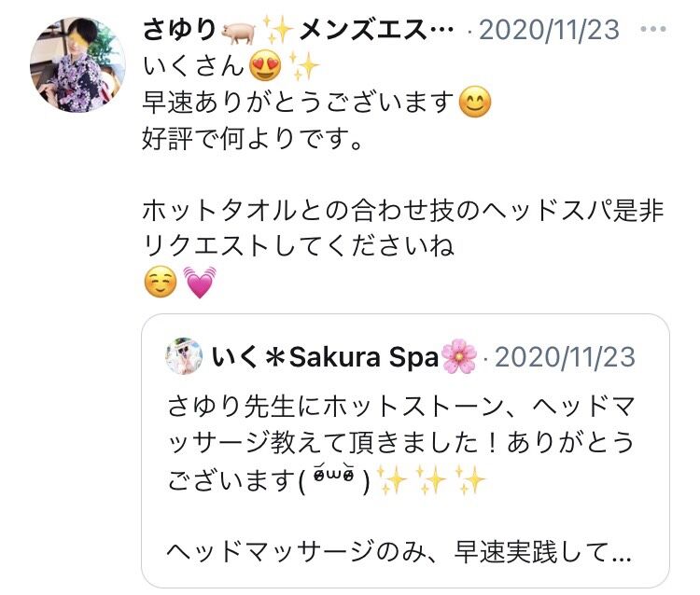Screen dimensions: 700x595
Task: Click the 好評で何よりです line
Action: coord(252,138)
